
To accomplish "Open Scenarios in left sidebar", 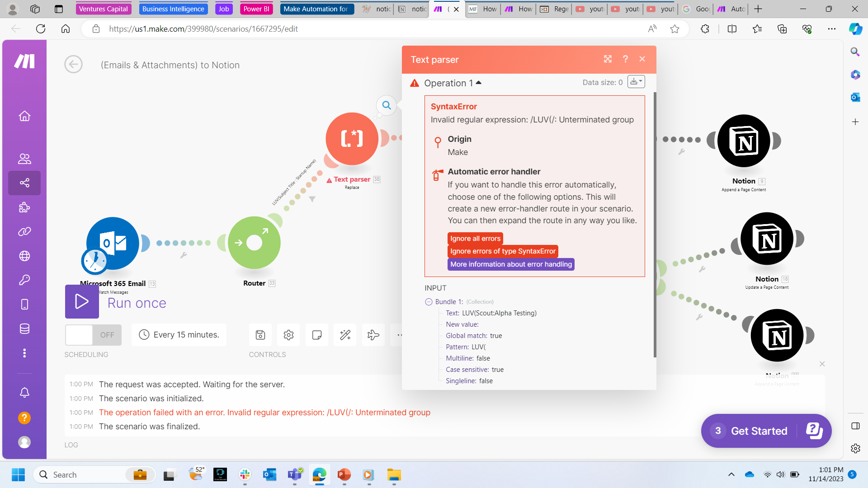I will (x=24, y=183).
